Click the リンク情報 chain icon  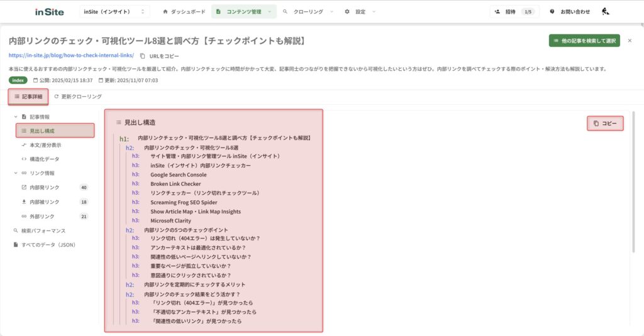(24, 173)
